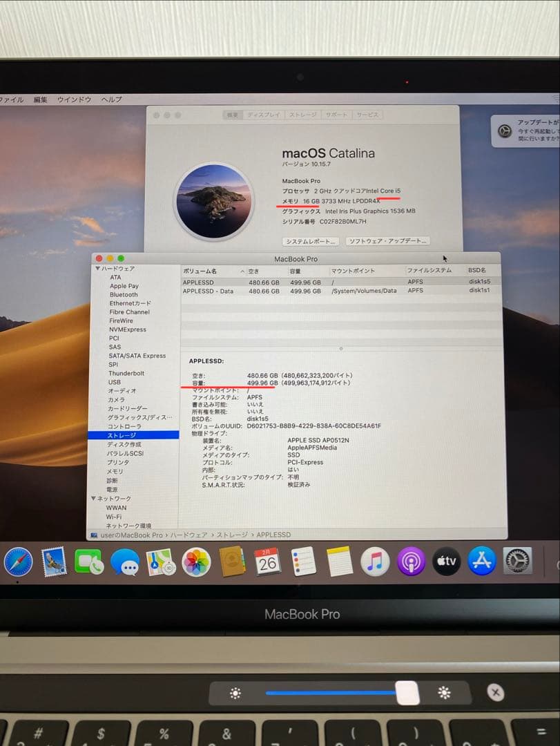Viewport: 560px width, 746px height.
Task: Launch the Music app from the Dock
Action: [x=375, y=562]
